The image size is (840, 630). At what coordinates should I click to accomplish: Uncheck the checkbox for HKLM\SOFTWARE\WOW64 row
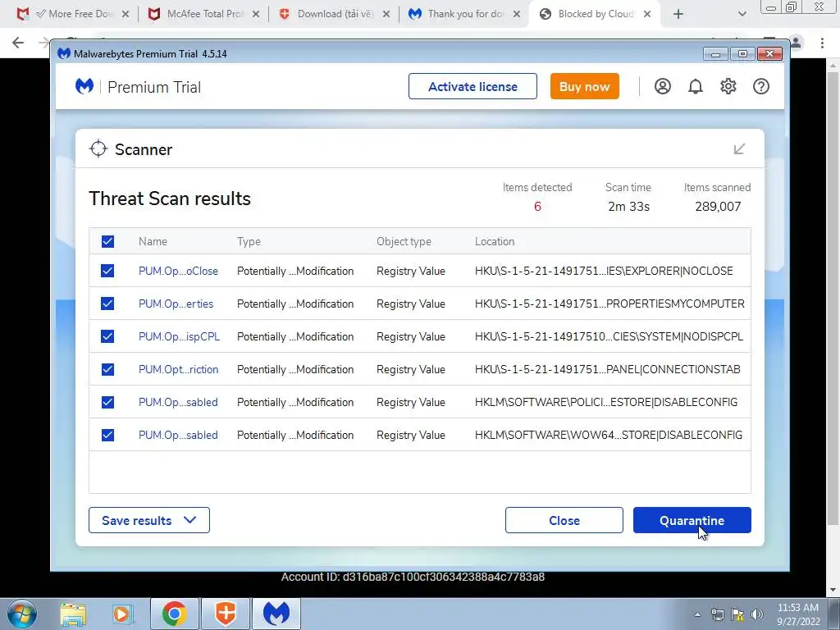[107, 435]
